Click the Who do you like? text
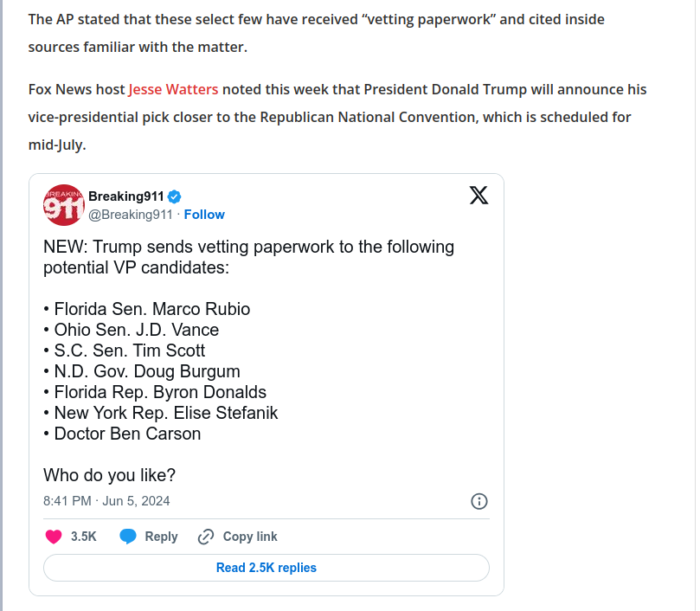Screen dimensions: 700x611 109,475
